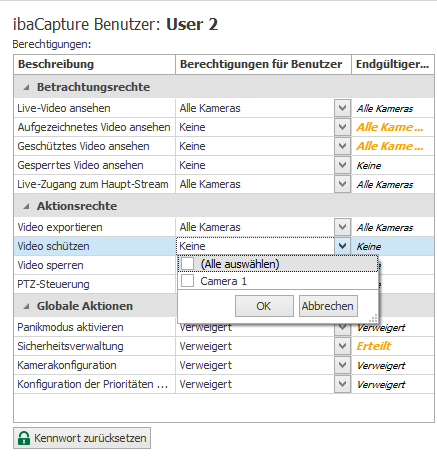Collapse the Betrachtungsrechte group triangle
The image size is (437, 458).
[26, 87]
